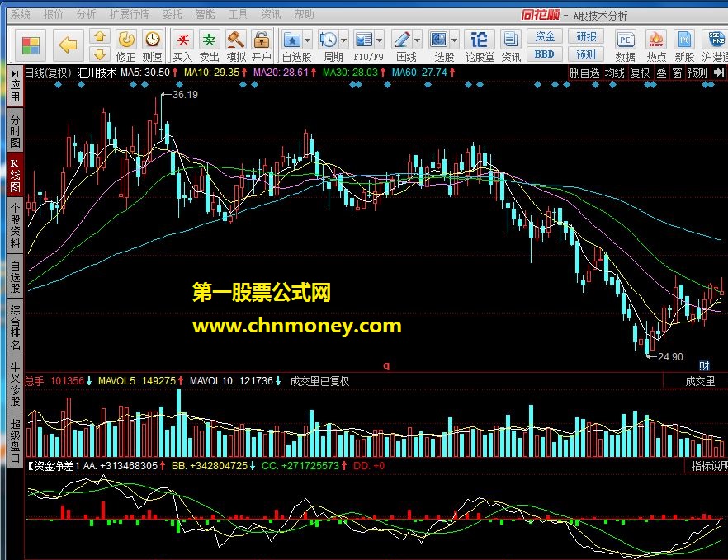Viewport: 728px width, 560px height.
Task: Switch to the 牛叉诊股 sidebar tab
Action: pos(16,384)
